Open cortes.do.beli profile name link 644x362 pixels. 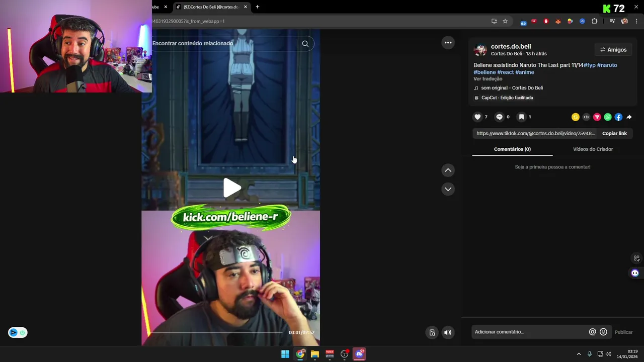[511, 46]
